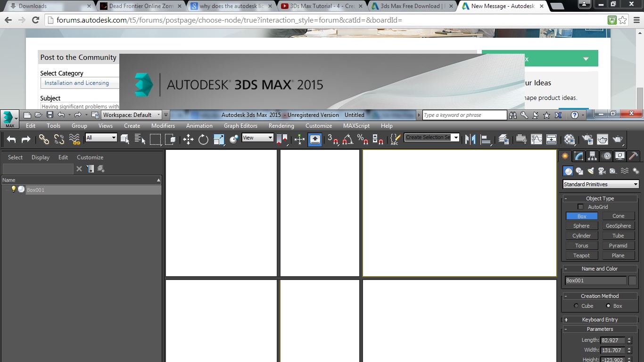Select the Select and Link chain tool
The height and width of the screenshot is (362, 644).
click(44, 139)
